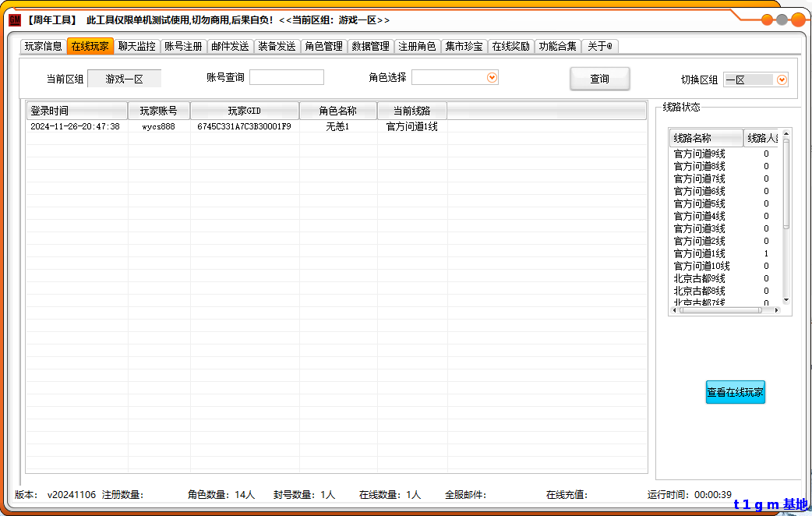Select 官方问道1线 in line status list
The image size is (812, 516).
(x=699, y=253)
